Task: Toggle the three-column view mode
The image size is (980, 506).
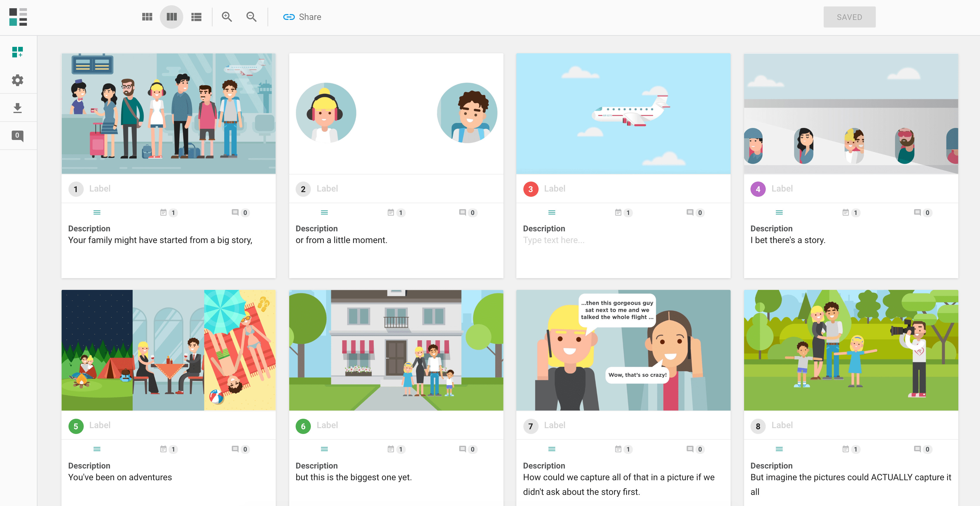Action: click(171, 17)
